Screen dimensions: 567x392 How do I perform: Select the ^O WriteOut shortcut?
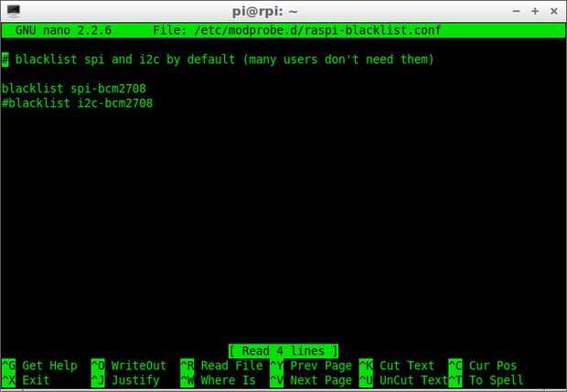pos(129,366)
